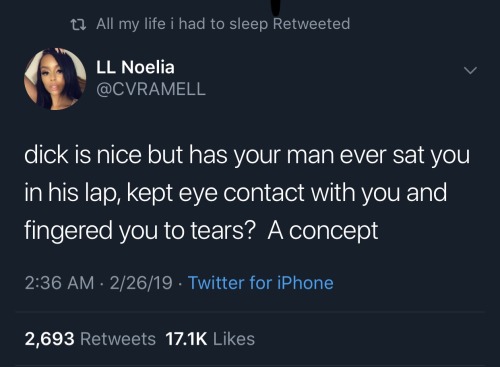Click the divider line under the timestamp
Image resolution: width=500 pixels, height=367 pixels.
[250, 312]
